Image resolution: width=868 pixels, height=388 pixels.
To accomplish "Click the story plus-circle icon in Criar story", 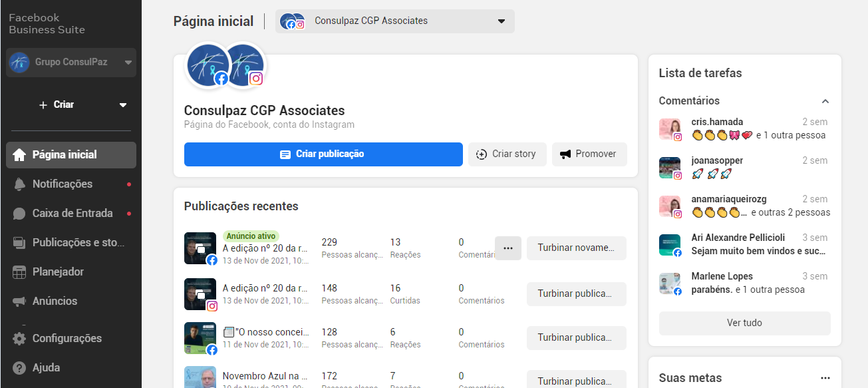I will click(x=482, y=154).
